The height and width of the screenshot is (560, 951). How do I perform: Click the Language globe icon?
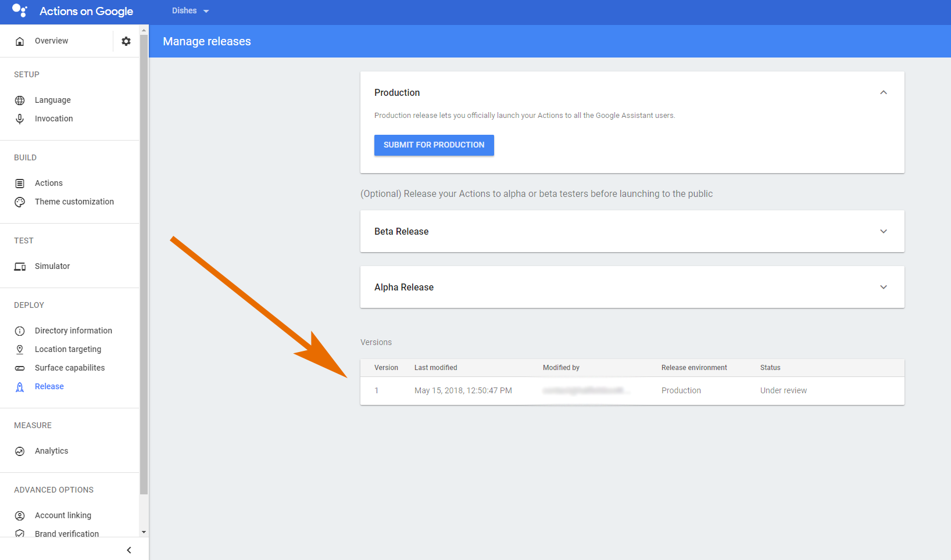20,100
